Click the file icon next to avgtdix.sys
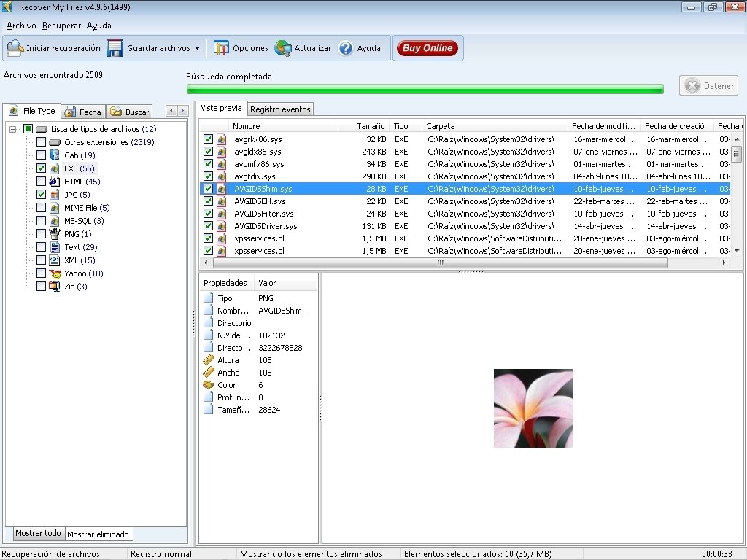 222,176
